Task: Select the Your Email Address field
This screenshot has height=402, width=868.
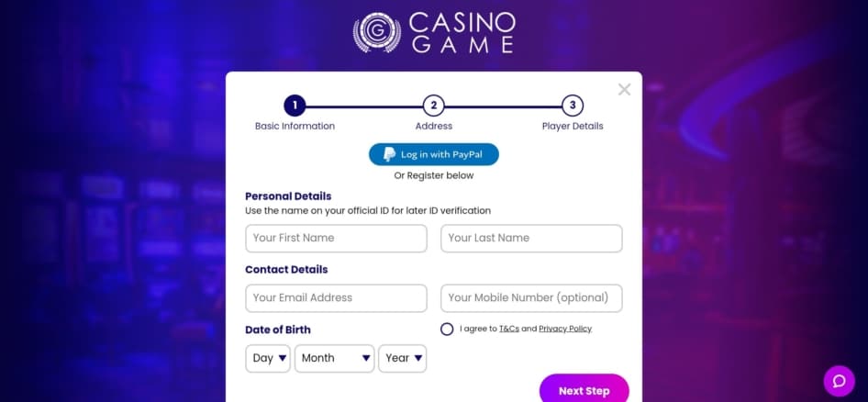Action: coord(336,297)
